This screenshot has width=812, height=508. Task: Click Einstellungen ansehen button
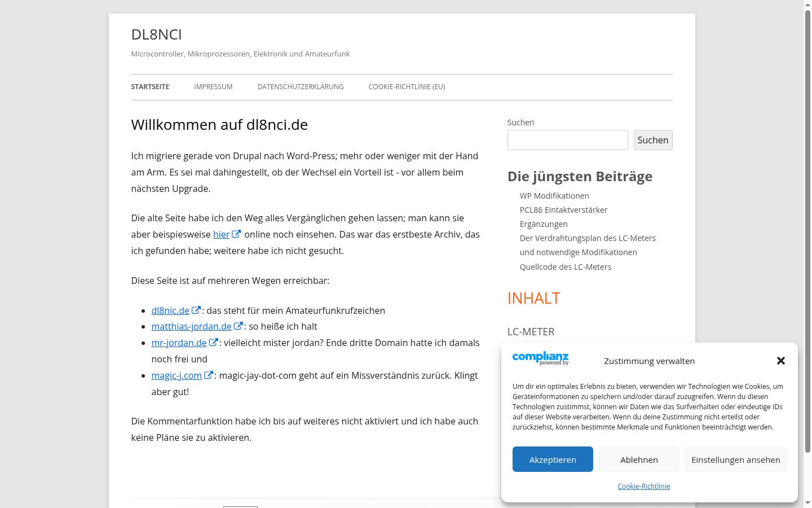click(x=736, y=459)
